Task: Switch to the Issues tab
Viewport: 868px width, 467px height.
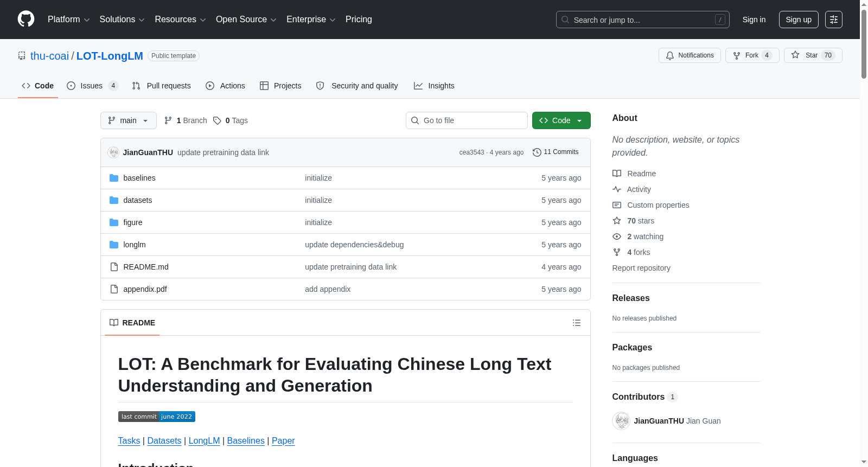Action: [92, 86]
